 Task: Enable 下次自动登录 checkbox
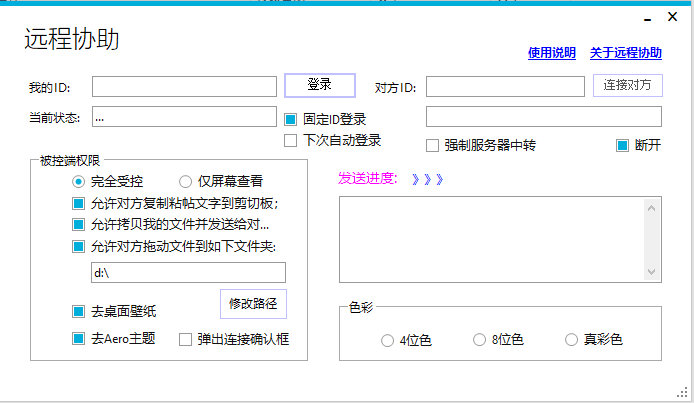290,141
